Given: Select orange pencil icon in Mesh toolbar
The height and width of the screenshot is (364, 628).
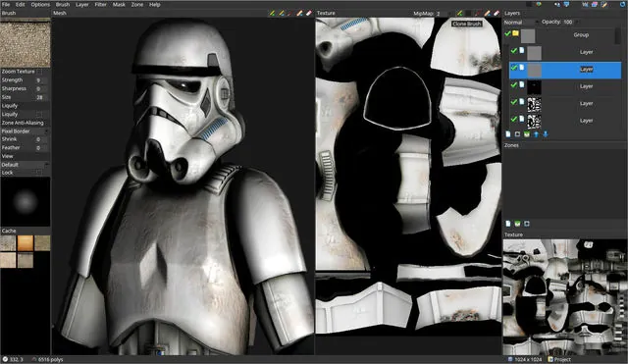Looking at the screenshot, I should click(299, 13).
